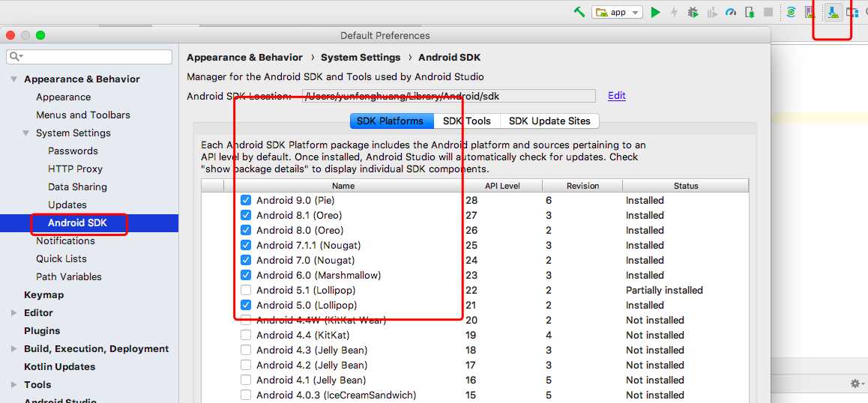Click the grey Stop square icon
The image size is (868, 403).
(x=768, y=12)
